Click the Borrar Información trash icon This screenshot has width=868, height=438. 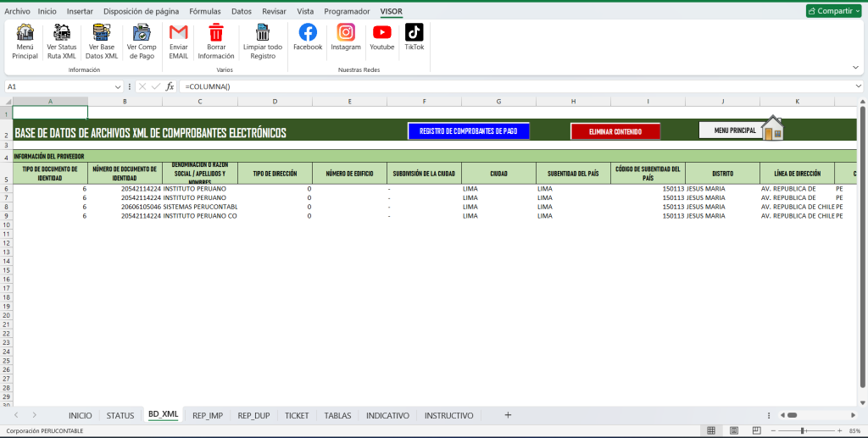coord(216,33)
